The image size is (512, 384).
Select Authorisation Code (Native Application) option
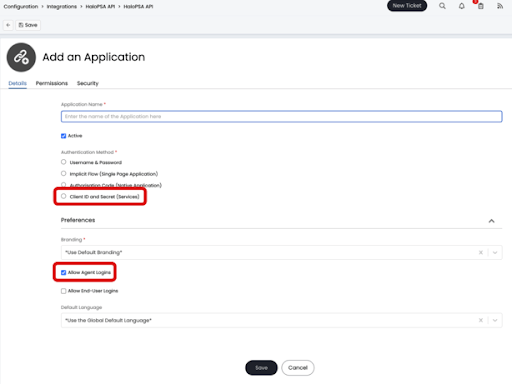pyautogui.click(x=63, y=184)
